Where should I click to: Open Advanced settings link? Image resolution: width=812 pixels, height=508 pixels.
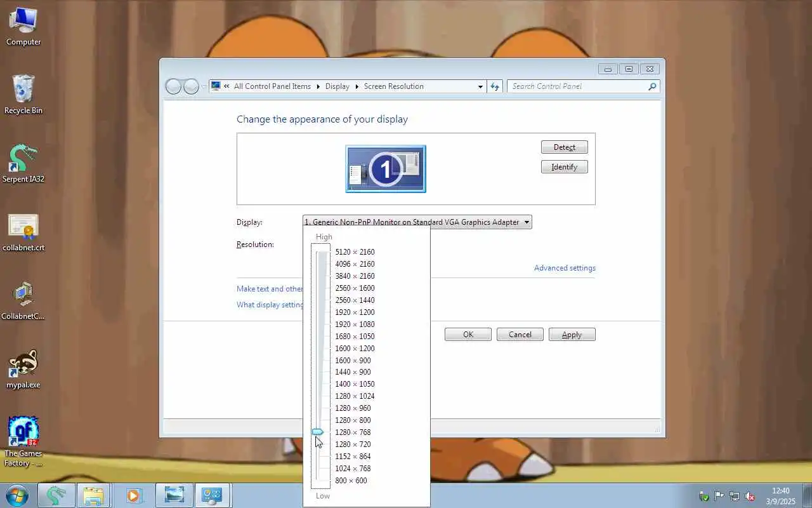[565, 268]
